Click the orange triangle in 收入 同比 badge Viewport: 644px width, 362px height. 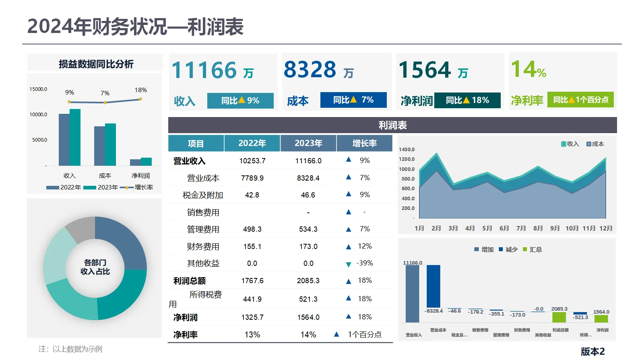(x=242, y=100)
